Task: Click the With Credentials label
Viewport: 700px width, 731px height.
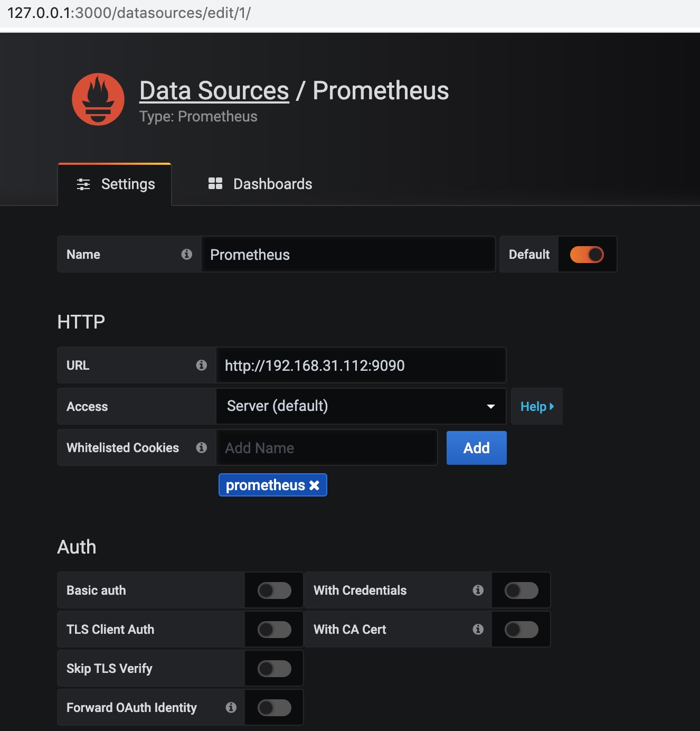Action: click(360, 591)
